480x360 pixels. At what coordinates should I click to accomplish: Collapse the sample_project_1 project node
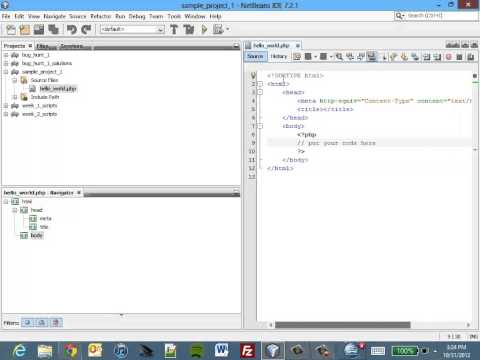[6, 72]
